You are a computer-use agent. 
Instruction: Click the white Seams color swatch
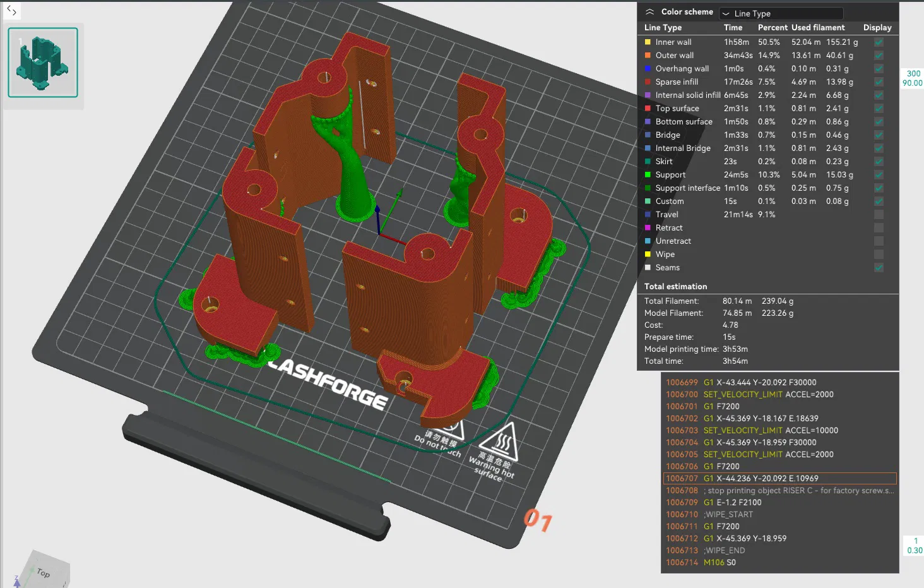pos(648,268)
